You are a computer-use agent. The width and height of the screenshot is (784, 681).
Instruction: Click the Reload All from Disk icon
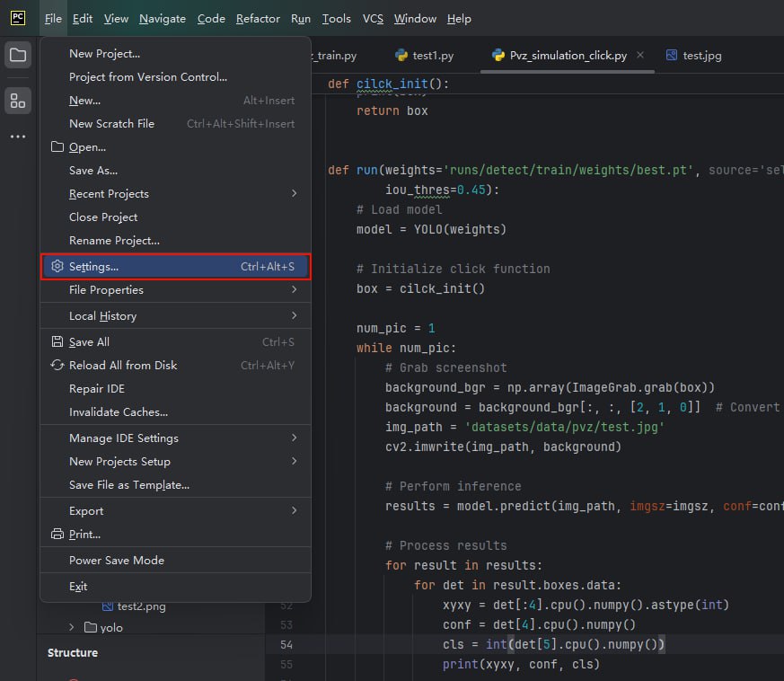57,365
